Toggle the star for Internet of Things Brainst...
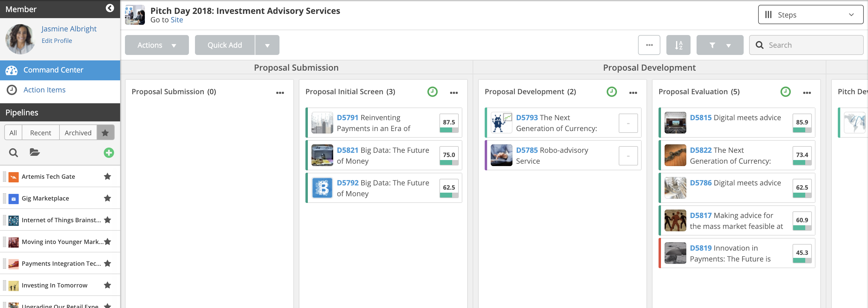The image size is (868, 308). click(107, 220)
